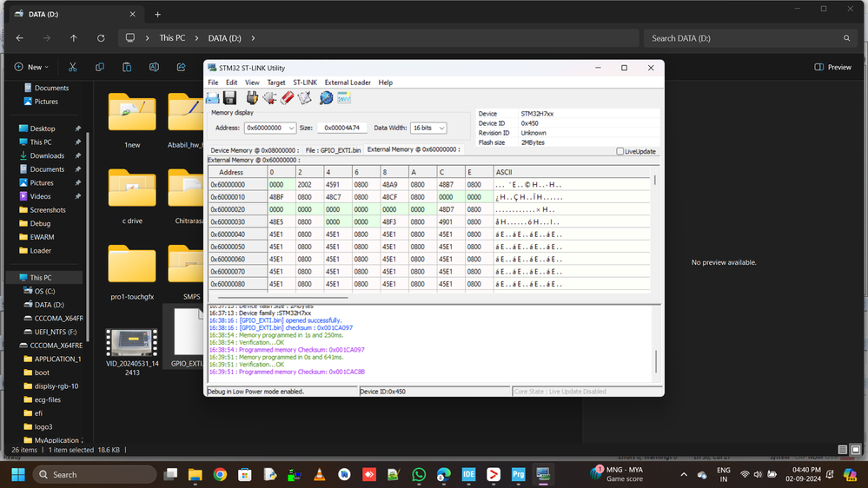Open WhatsApp from taskbar
The height and width of the screenshot is (488, 868).
click(x=419, y=475)
